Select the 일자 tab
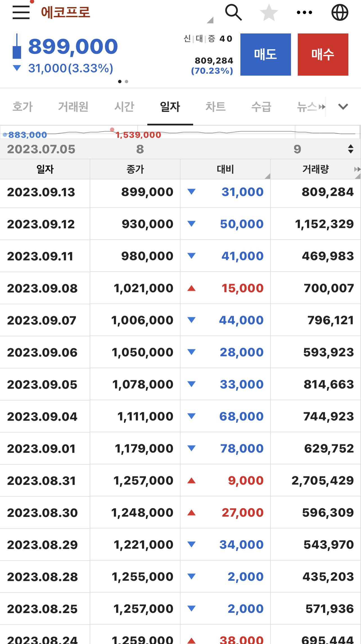Viewport: 361px width, 644px height. pos(170,107)
